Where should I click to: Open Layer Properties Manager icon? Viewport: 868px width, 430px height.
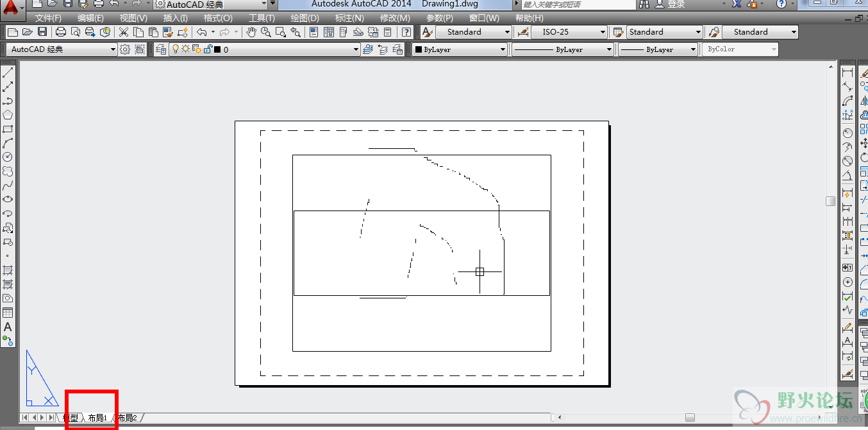coord(161,49)
